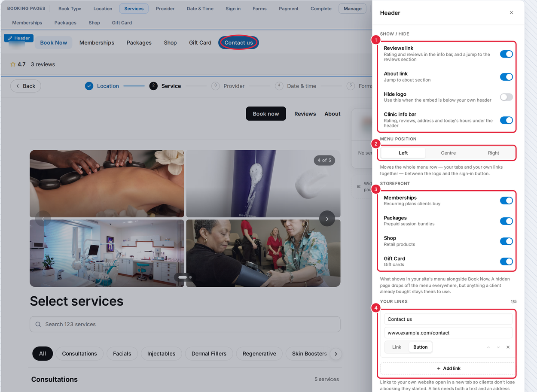537x392 pixels.
Task: Open the Provider booking page tab
Action: coord(165,9)
